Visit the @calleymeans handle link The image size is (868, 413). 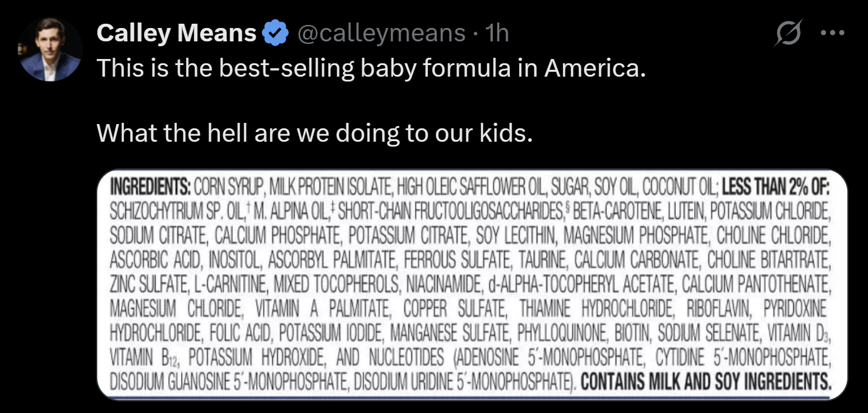[x=381, y=33]
